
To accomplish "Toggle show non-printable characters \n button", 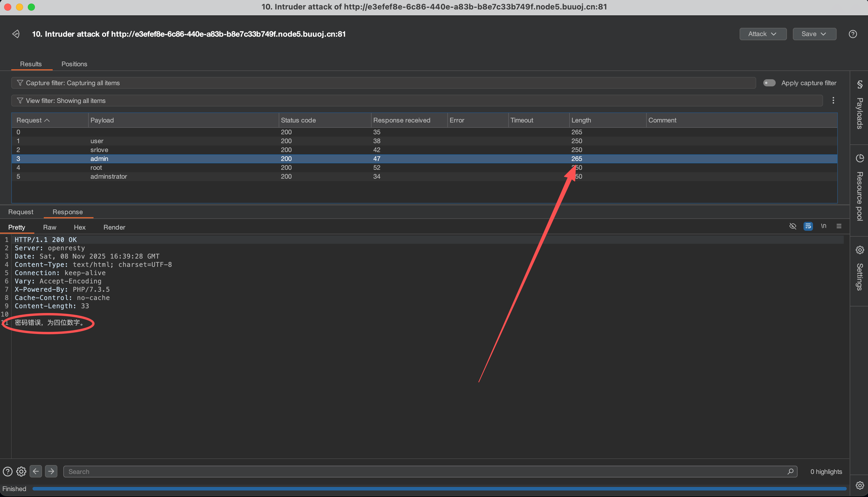I will [824, 226].
